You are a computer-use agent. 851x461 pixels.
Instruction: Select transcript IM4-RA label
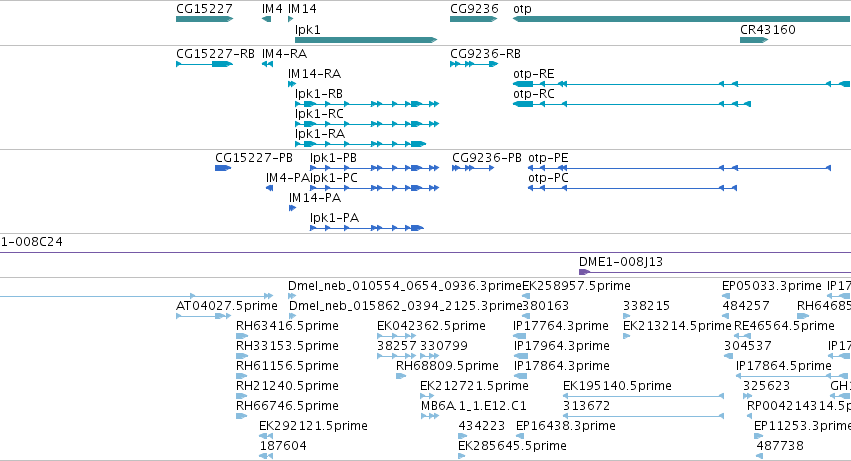click(x=284, y=54)
